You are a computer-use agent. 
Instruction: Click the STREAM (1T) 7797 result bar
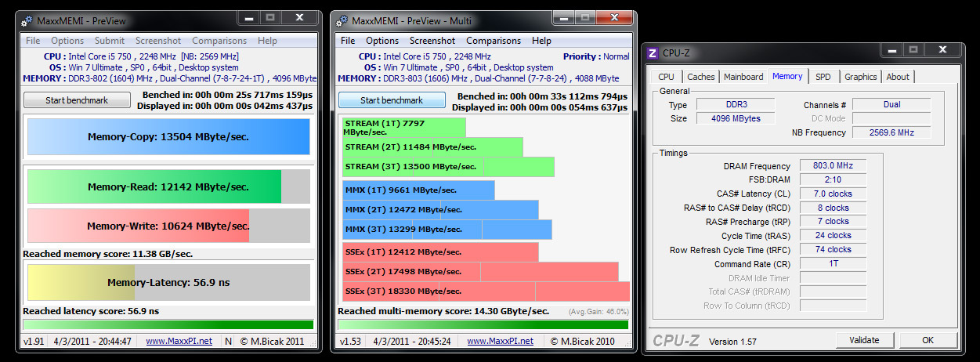click(x=403, y=127)
